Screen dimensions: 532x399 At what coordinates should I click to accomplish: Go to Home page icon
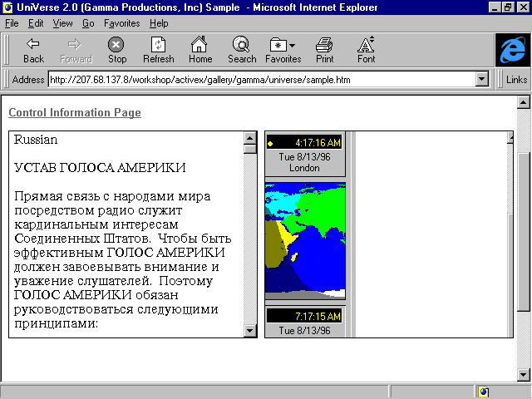click(199, 50)
